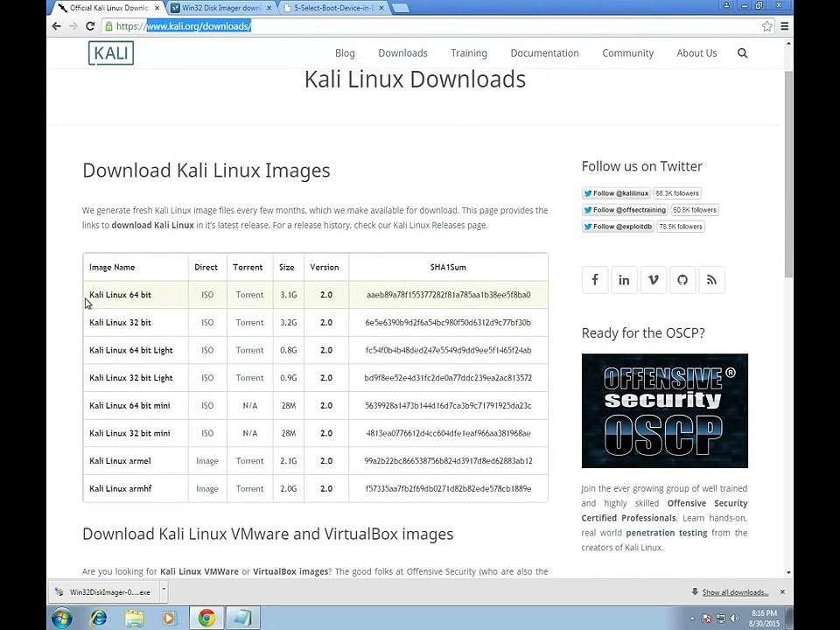Follow @exploitdb on Twitter
The width and height of the screenshot is (840, 630).
[x=619, y=227]
